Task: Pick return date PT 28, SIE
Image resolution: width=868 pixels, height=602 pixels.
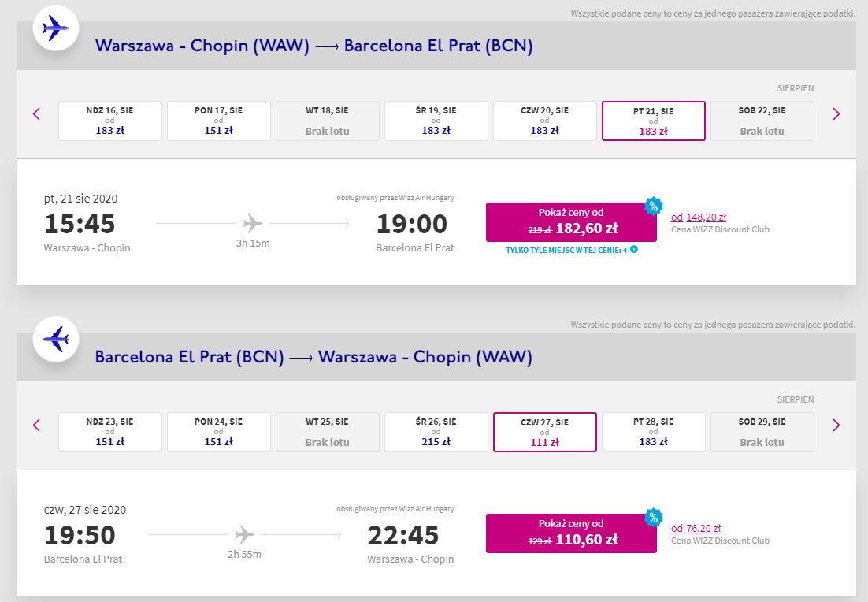Action: 654,432
